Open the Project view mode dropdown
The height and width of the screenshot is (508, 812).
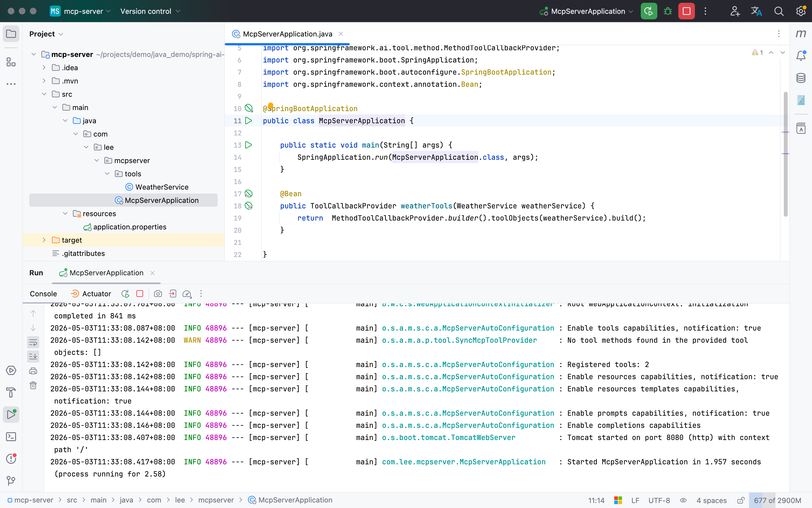(46, 34)
